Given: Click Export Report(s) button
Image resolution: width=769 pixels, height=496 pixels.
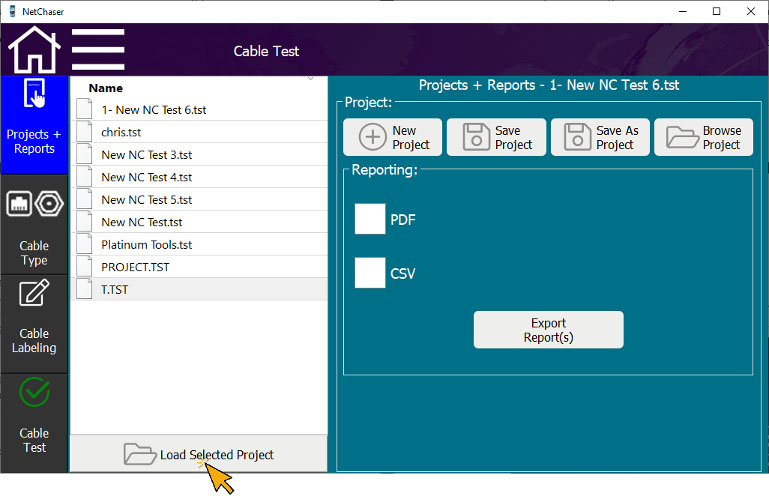Looking at the screenshot, I should coord(548,330).
